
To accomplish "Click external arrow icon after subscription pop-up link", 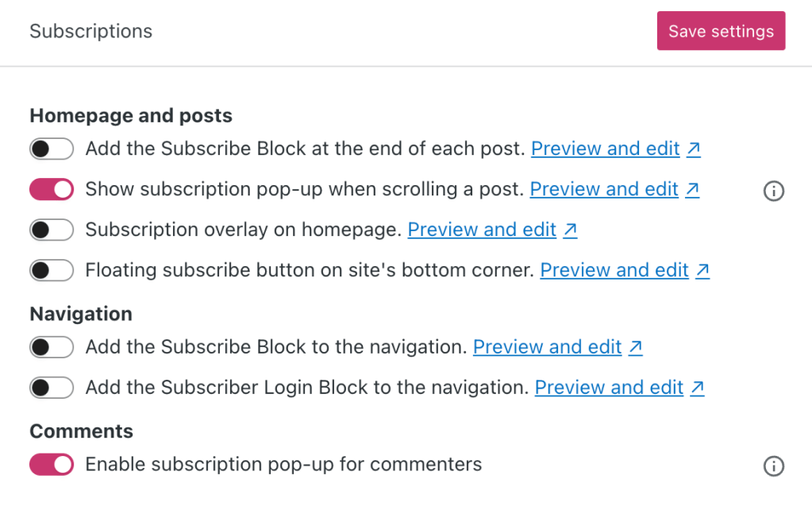I will tap(692, 189).
